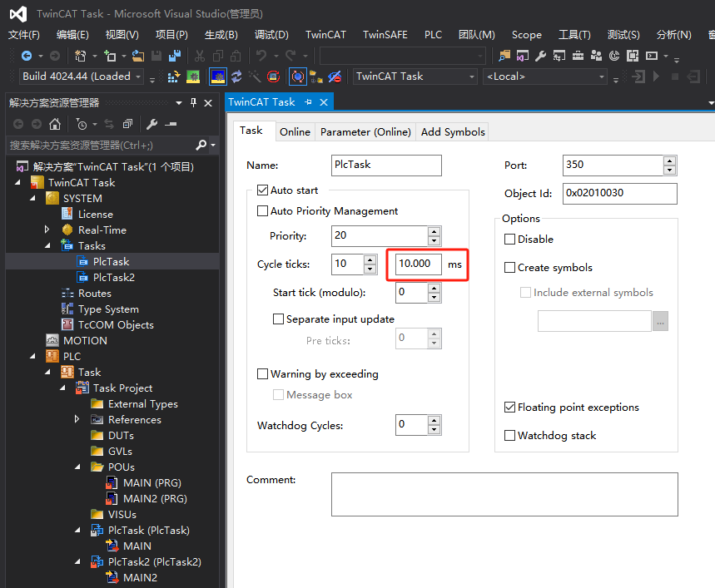Click the Reload Devices arrows icon
Image resolution: width=715 pixels, height=588 pixels.
[236, 77]
